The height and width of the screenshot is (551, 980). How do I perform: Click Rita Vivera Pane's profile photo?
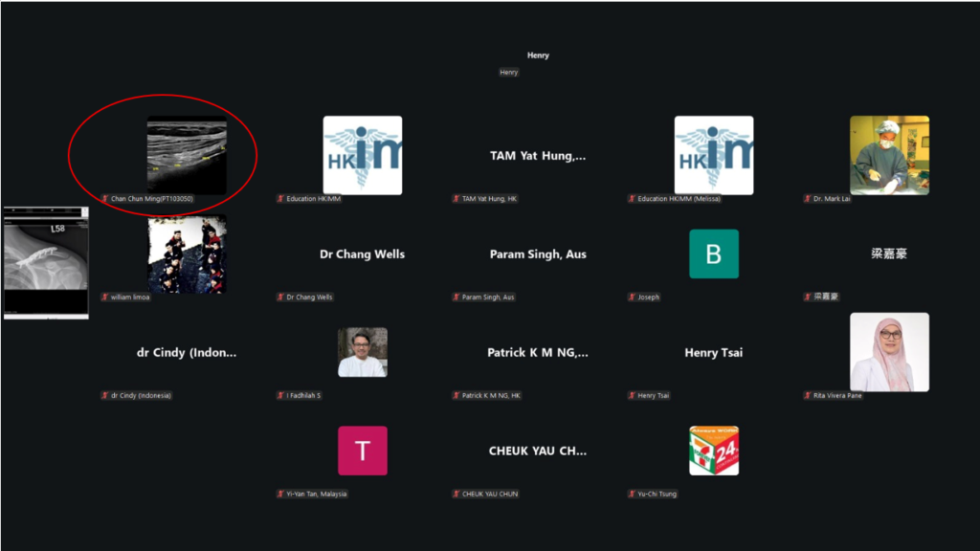coord(889,352)
